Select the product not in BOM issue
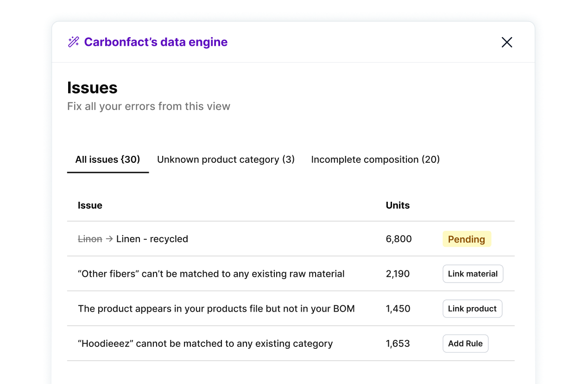The height and width of the screenshot is (384, 588). coord(216,309)
